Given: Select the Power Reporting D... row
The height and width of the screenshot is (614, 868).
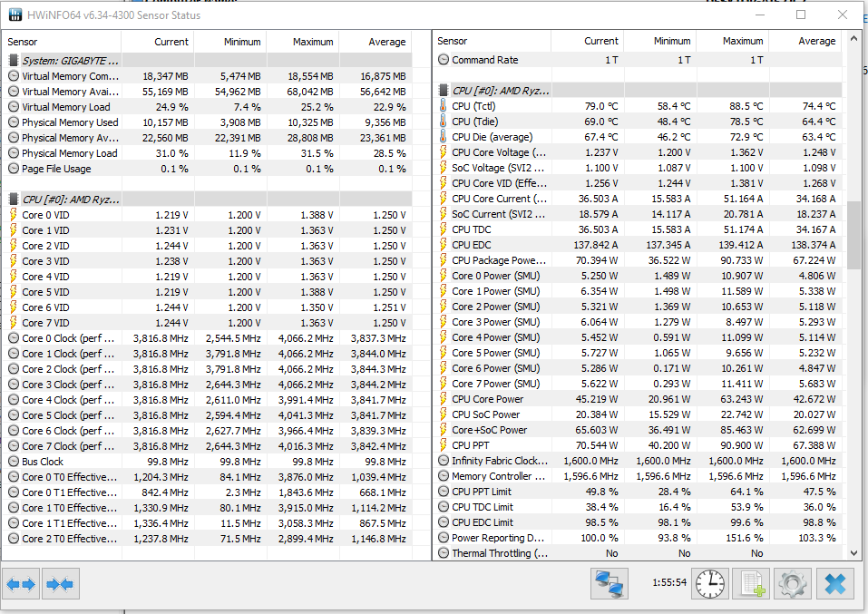Looking at the screenshot, I should tap(638, 538).
